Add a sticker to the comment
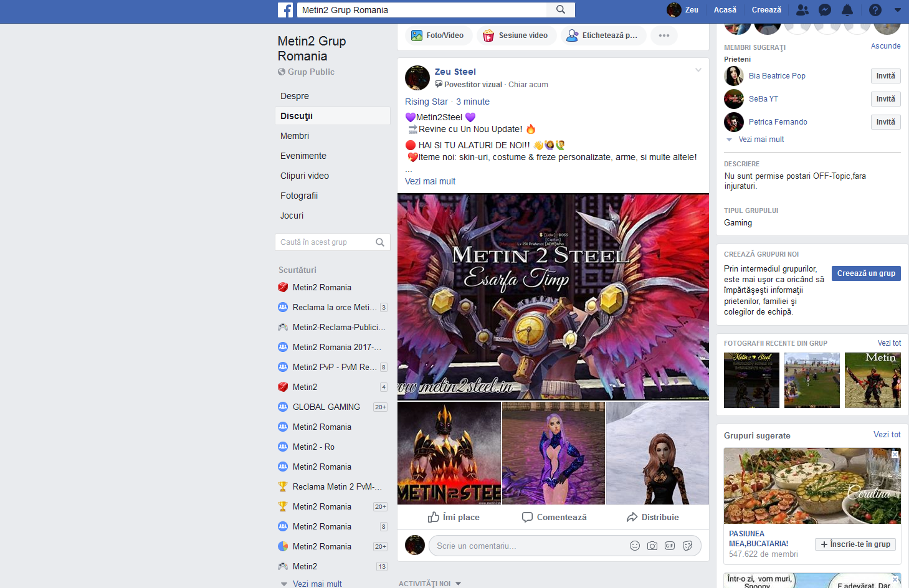 (687, 546)
